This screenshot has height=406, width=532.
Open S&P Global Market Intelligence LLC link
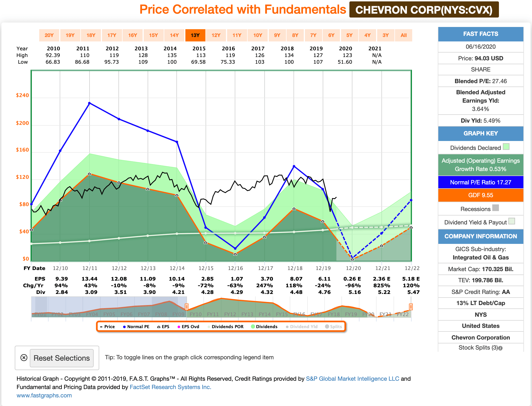coord(352,379)
